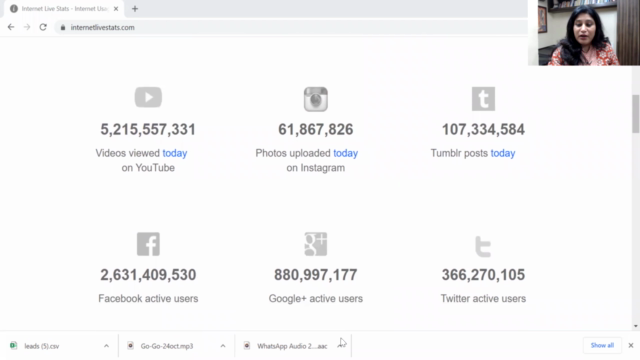Screen dimensions: 640x360
Task: Click the 'Facebook active users' label
Action: (148, 298)
